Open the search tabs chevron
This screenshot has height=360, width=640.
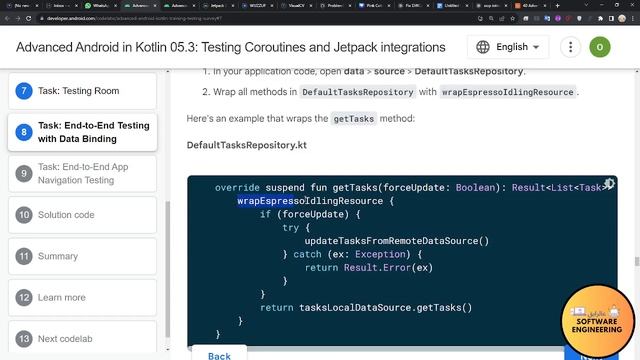[586, 6]
